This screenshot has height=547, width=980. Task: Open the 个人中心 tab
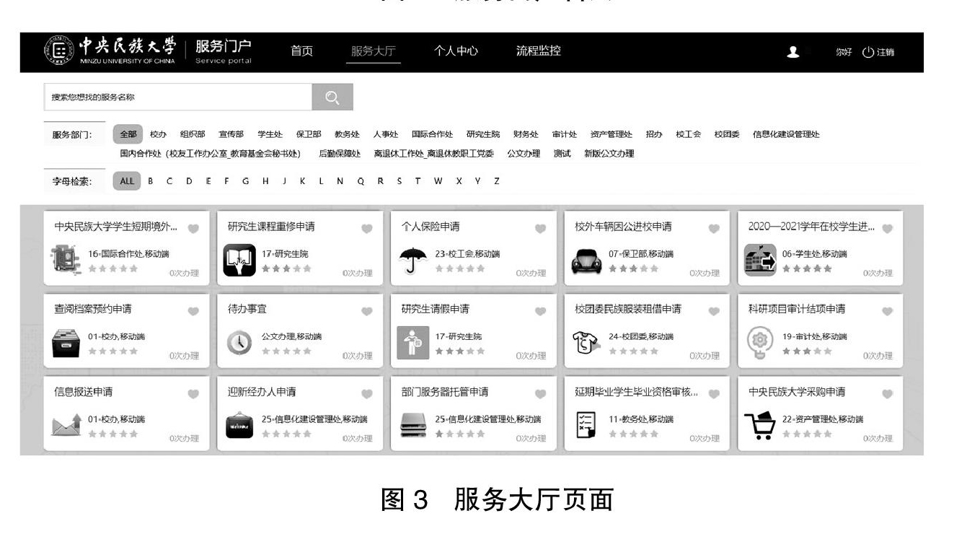click(x=455, y=51)
